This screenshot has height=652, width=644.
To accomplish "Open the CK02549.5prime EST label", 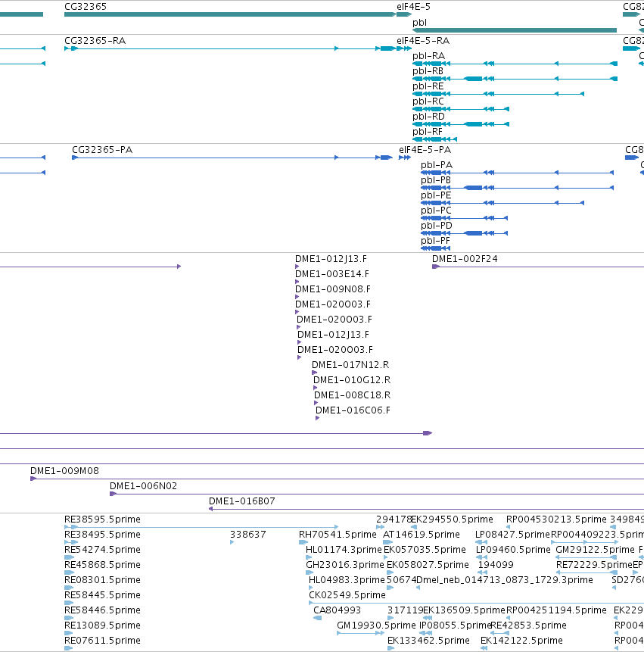I will point(347,595).
